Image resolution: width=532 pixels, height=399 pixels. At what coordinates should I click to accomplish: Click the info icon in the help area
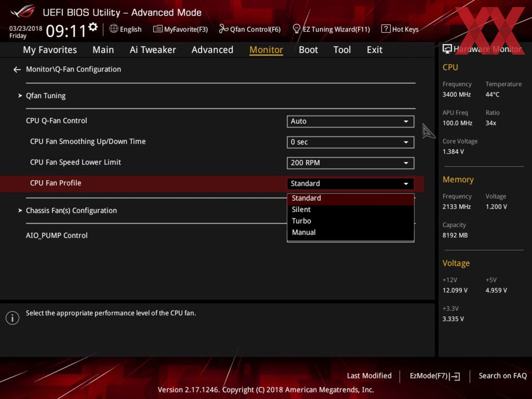click(13, 318)
